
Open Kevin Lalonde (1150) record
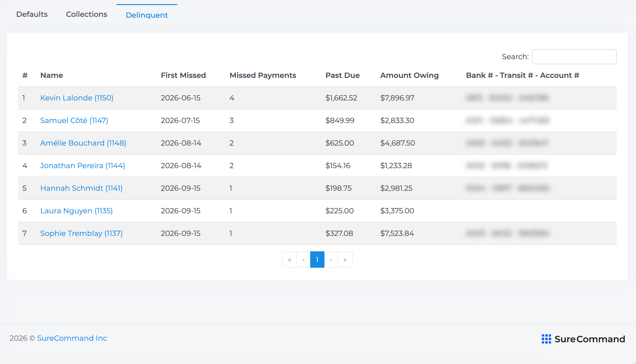[x=77, y=98]
